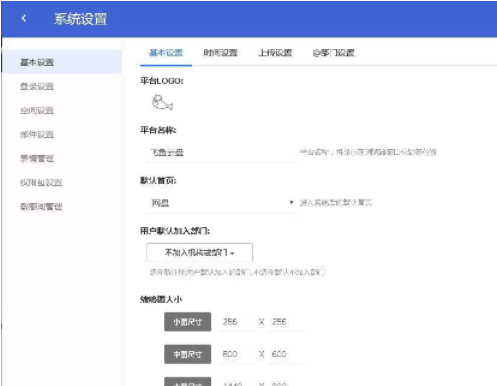
Task: Click the 中图尺寸 button
Action: click(x=188, y=354)
